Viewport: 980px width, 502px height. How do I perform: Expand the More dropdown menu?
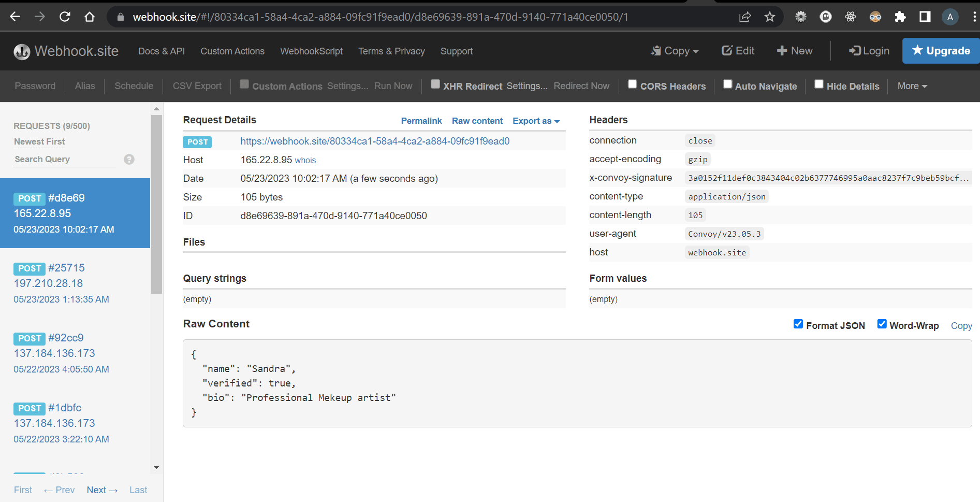[912, 85]
